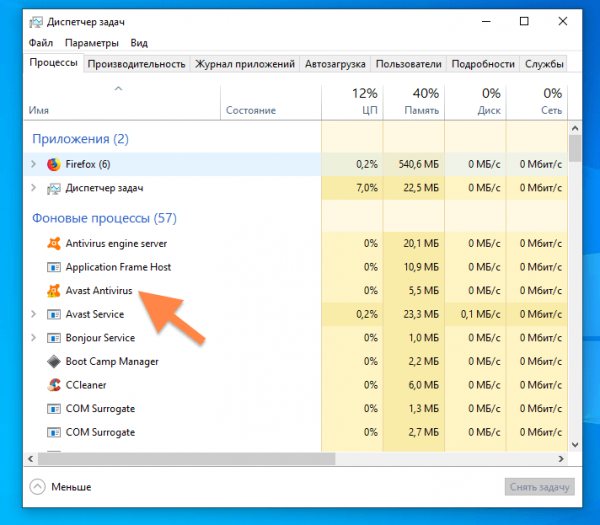Click the horizontal scrollbar right arrow

click(561, 459)
